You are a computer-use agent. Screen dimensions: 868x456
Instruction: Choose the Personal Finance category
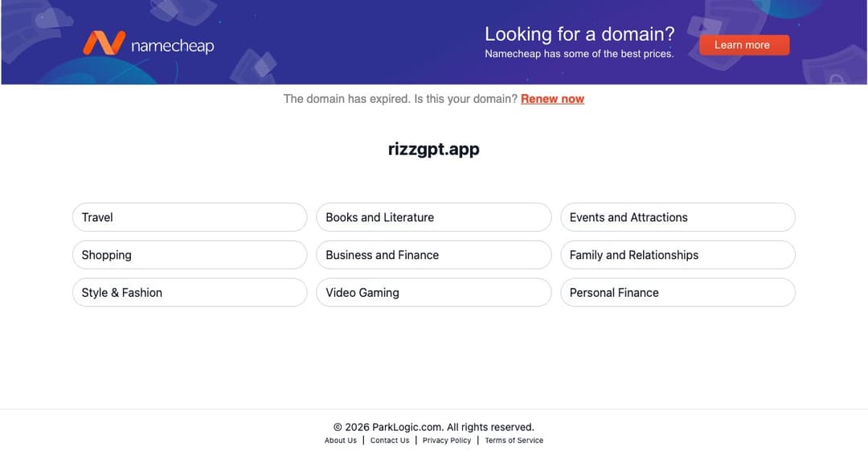point(678,293)
